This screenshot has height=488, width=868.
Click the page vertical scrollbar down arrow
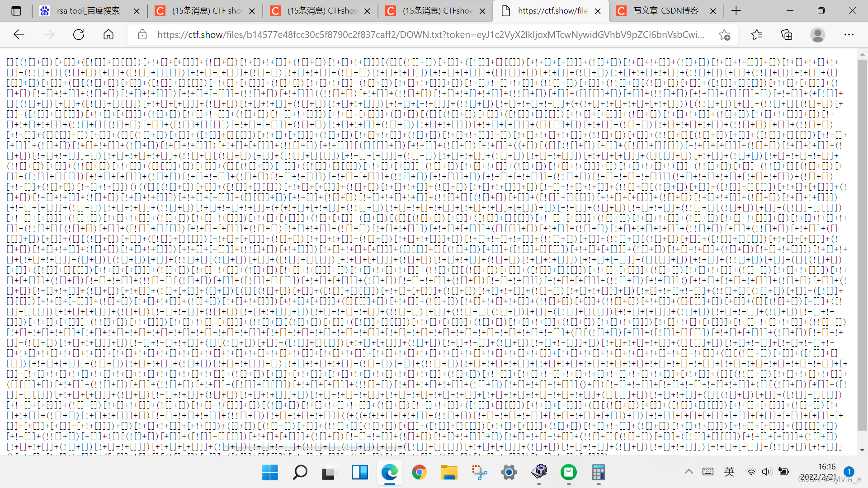tap(862, 450)
